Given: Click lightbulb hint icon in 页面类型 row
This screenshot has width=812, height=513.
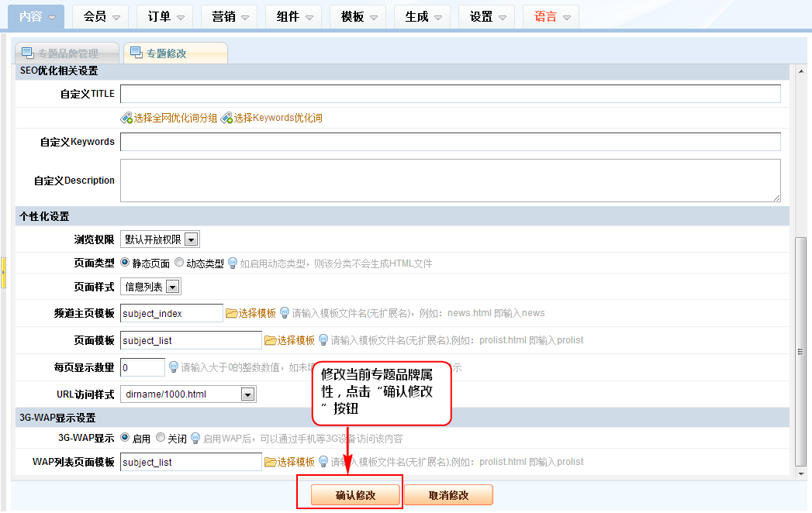Looking at the screenshot, I should click(231, 263).
